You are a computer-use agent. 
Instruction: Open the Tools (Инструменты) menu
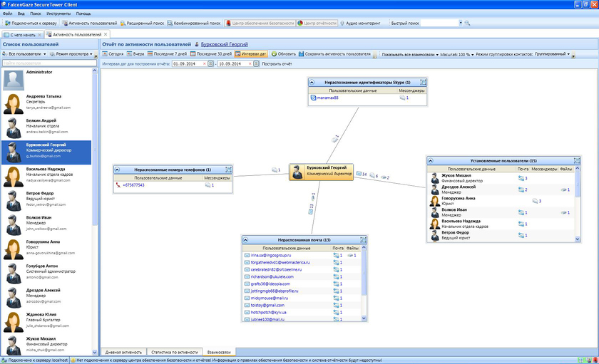tap(58, 14)
